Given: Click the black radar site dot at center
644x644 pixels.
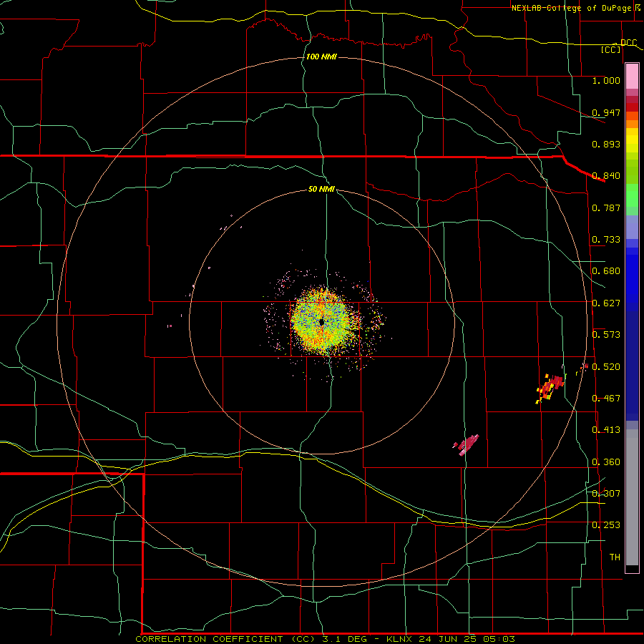Looking at the screenshot, I should [x=321, y=323].
